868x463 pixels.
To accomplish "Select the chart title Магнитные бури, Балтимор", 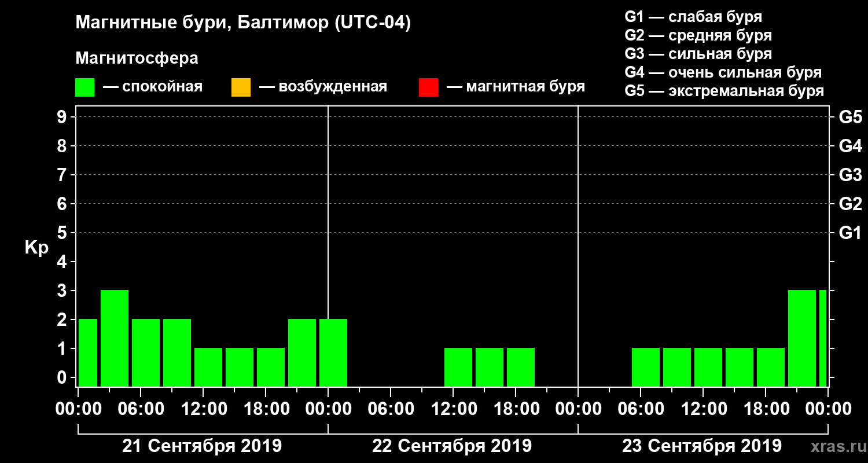I will (243, 24).
